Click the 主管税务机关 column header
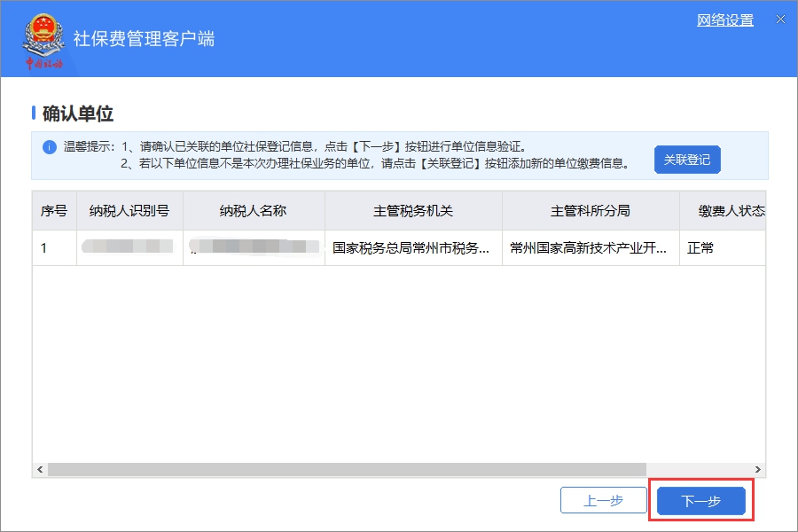The image size is (798, 532). (x=413, y=210)
